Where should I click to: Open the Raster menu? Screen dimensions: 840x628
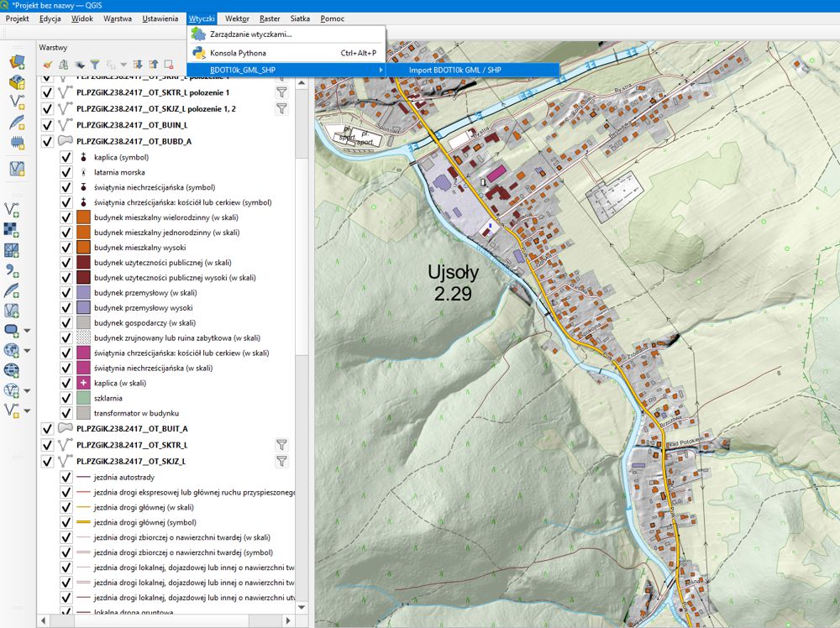[270, 18]
